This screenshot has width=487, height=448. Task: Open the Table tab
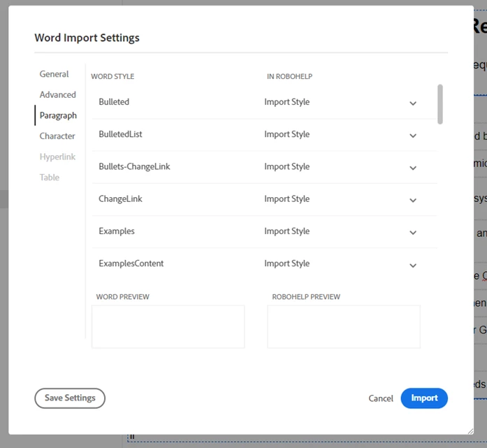click(x=50, y=177)
